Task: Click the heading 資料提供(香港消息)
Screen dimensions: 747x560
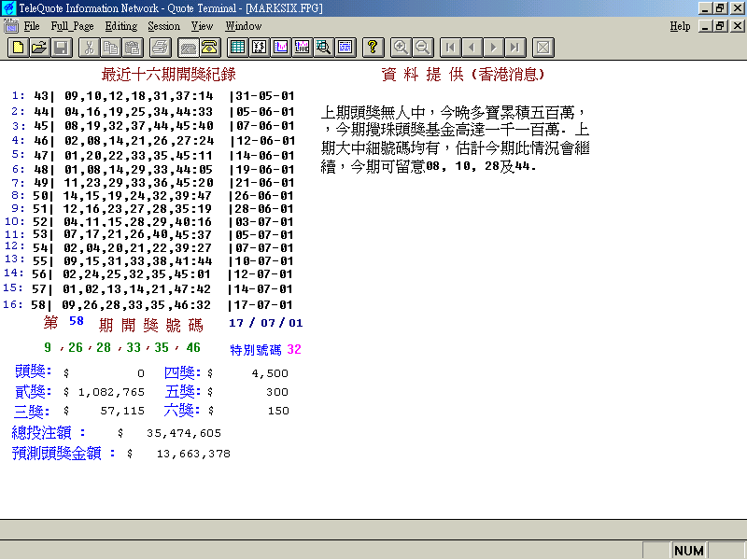Action: tap(462, 75)
